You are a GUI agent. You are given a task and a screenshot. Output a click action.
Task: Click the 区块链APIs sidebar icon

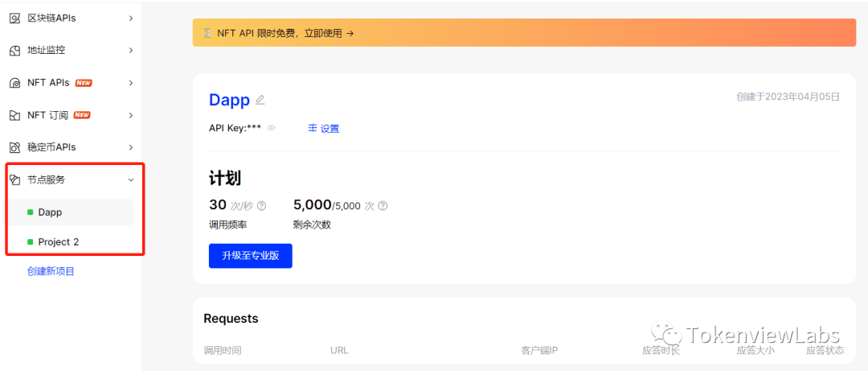tap(14, 18)
